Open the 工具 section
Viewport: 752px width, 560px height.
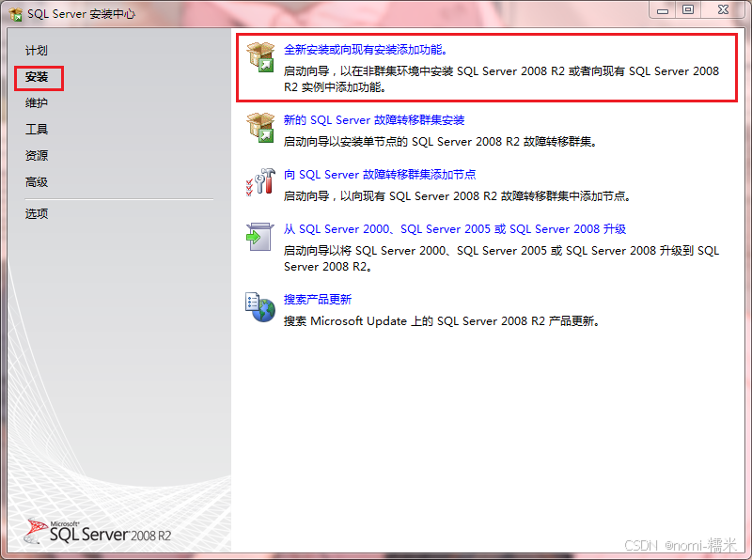[x=37, y=130]
